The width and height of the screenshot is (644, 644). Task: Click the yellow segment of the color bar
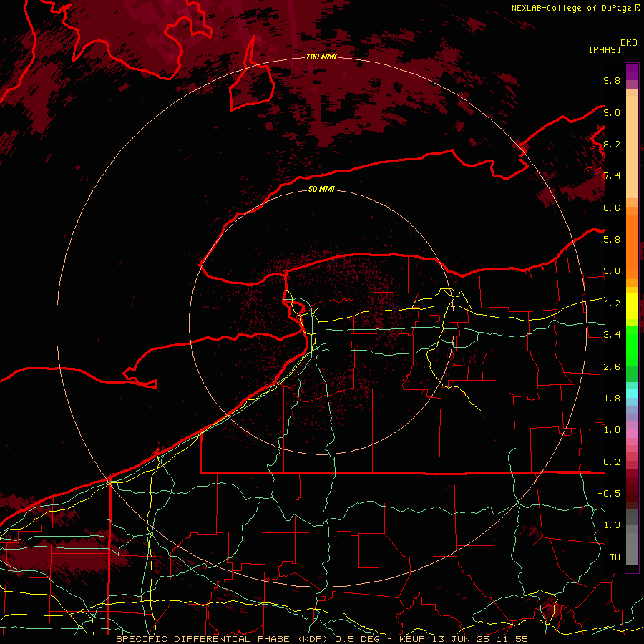[x=632, y=306]
